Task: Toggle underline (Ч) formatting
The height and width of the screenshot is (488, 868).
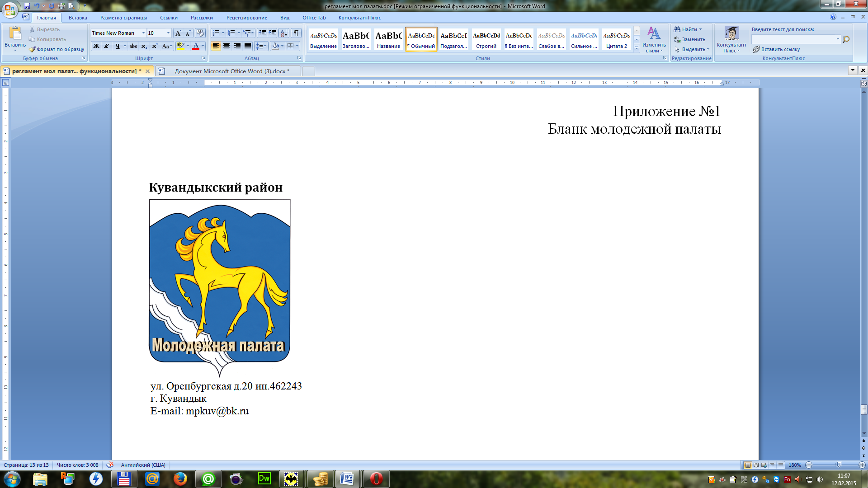Action: coord(117,46)
